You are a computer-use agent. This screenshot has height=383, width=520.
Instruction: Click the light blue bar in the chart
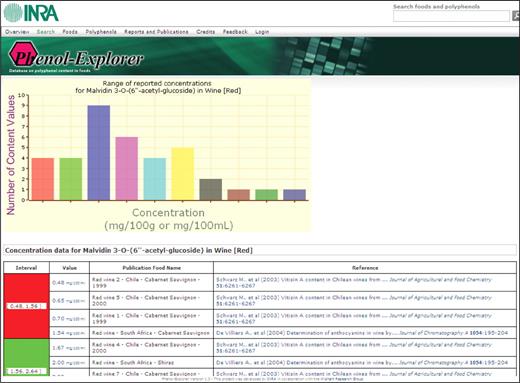coord(155,179)
